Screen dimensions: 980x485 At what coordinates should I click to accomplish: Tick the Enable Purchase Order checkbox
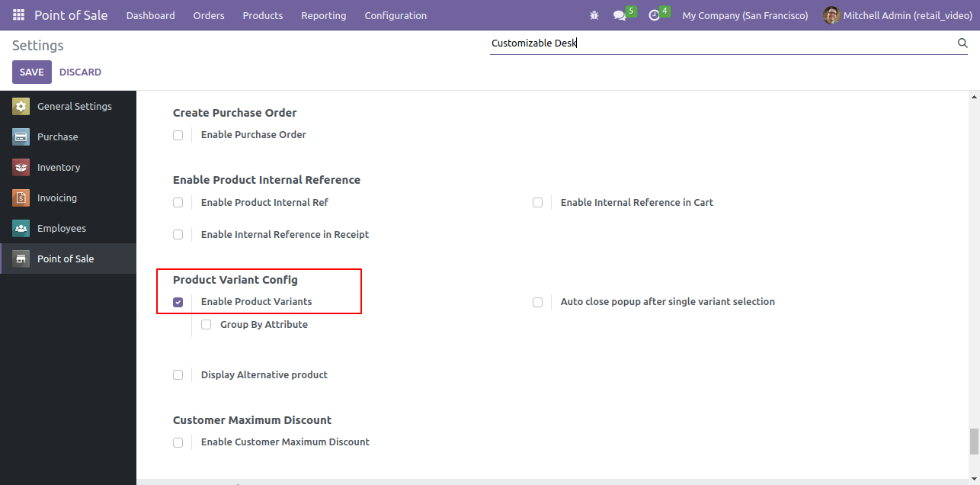point(178,135)
